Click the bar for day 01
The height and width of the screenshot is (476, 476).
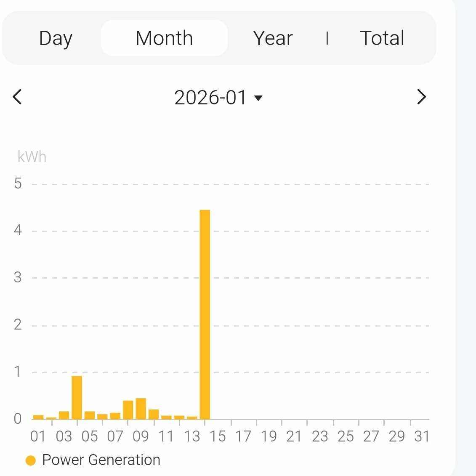point(38,417)
